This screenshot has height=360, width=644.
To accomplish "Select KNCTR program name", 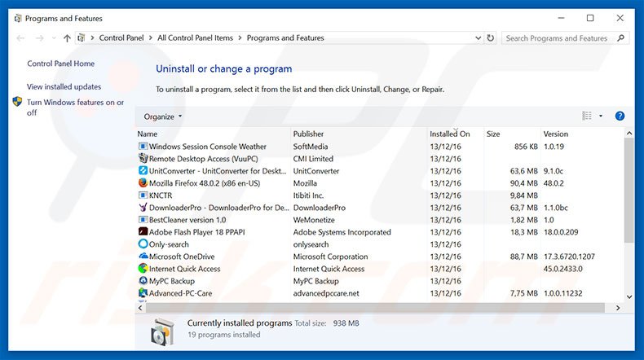I will tap(161, 195).
